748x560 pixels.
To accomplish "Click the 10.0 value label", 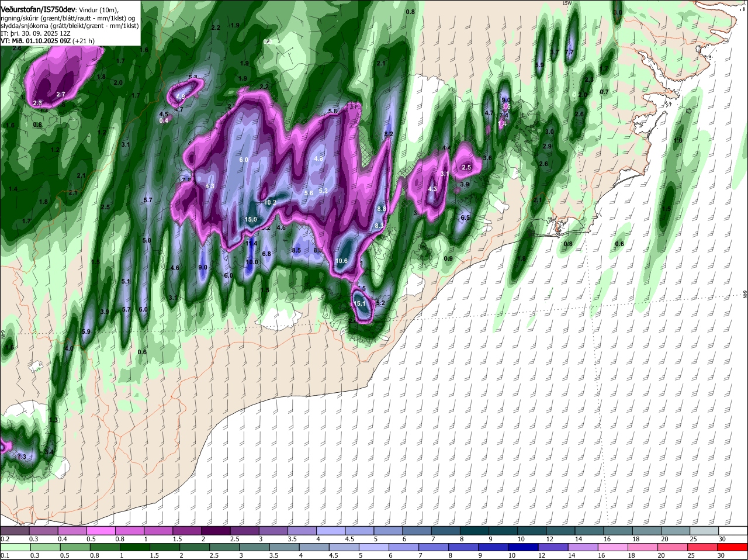I will coord(251,262).
